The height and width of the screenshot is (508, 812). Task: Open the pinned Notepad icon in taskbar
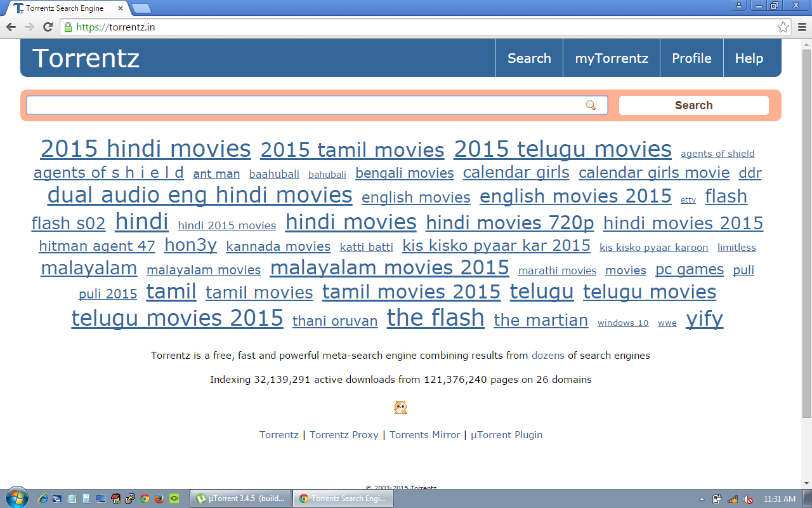[x=72, y=498]
